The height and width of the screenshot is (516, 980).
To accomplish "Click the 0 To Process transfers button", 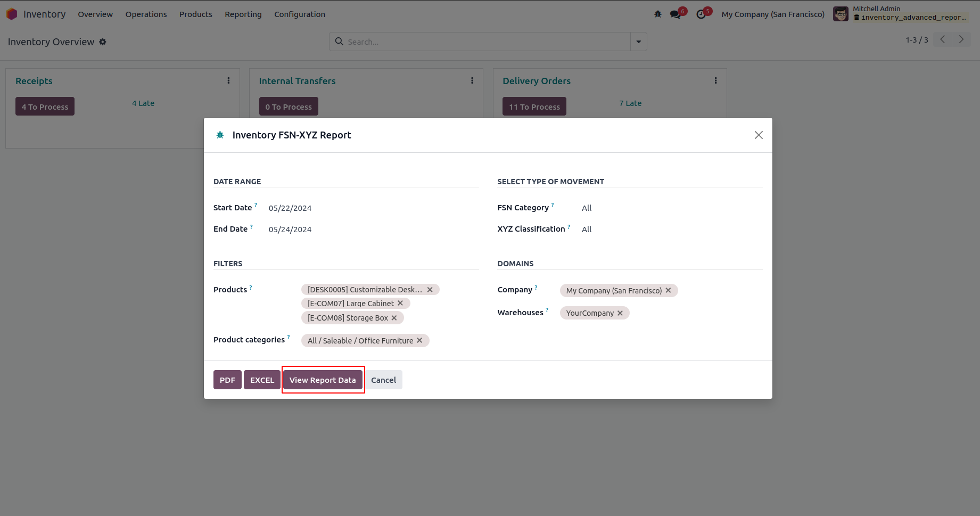I will click(x=289, y=107).
